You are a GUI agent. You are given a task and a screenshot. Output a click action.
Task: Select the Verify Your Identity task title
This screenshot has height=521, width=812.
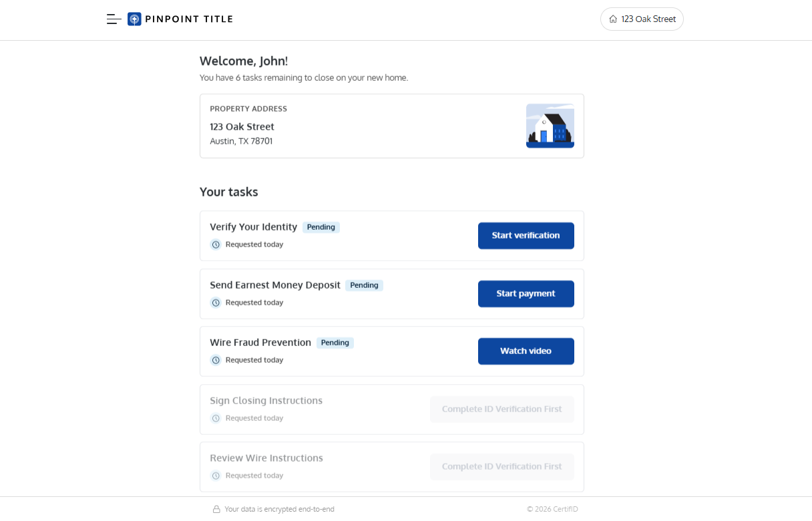tap(254, 227)
